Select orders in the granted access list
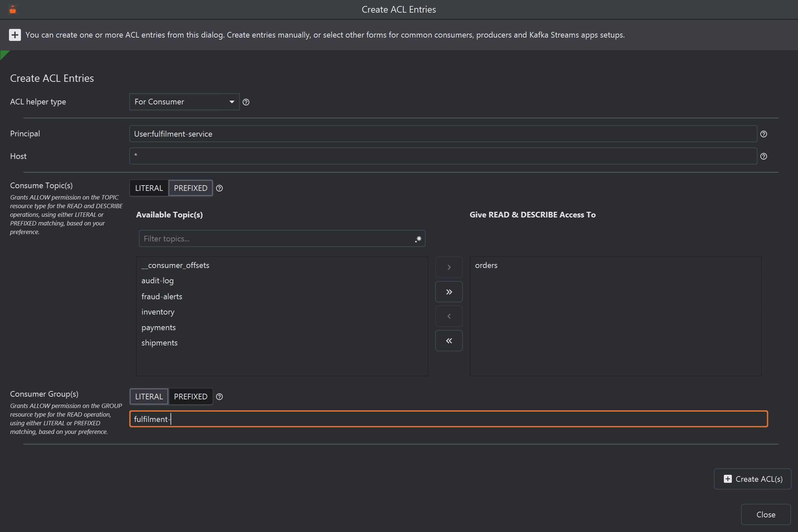The width and height of the screenshot is (798, 532). (615, 265)
